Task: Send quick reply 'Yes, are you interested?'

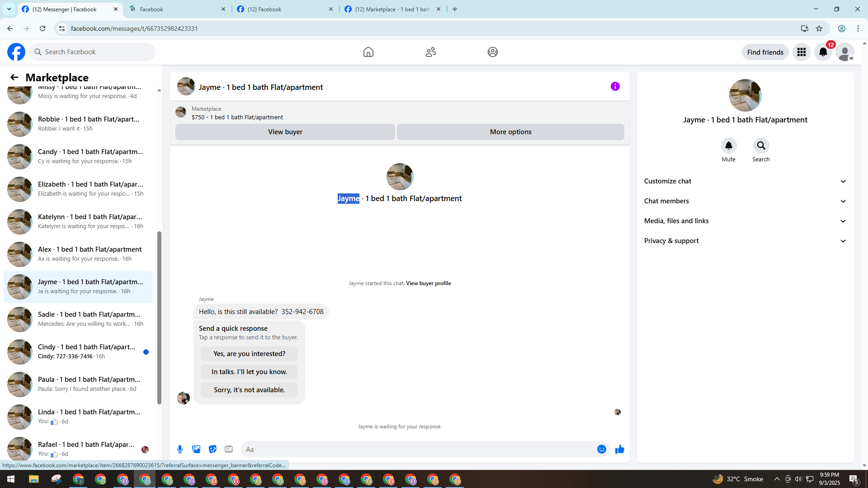Action: (x=249, y=354)
